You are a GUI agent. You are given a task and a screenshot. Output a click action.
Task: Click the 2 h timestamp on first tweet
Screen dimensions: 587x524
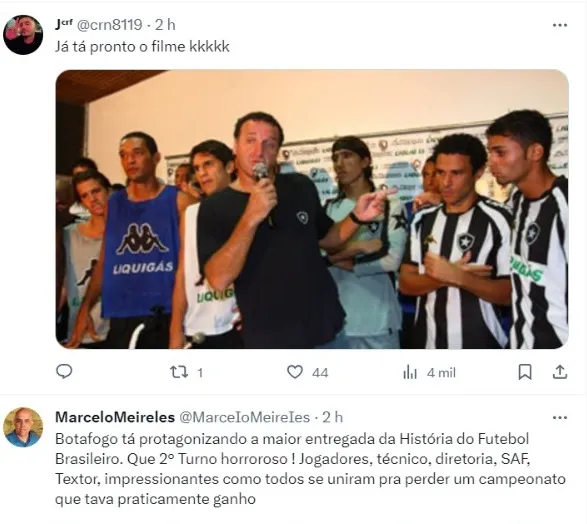[165, 25]
